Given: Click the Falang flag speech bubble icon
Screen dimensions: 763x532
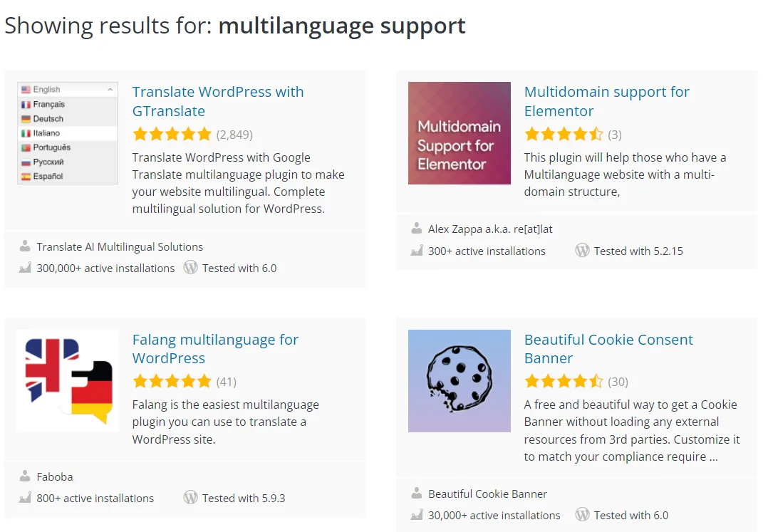Looking at the screenshot, I should 68,380.
